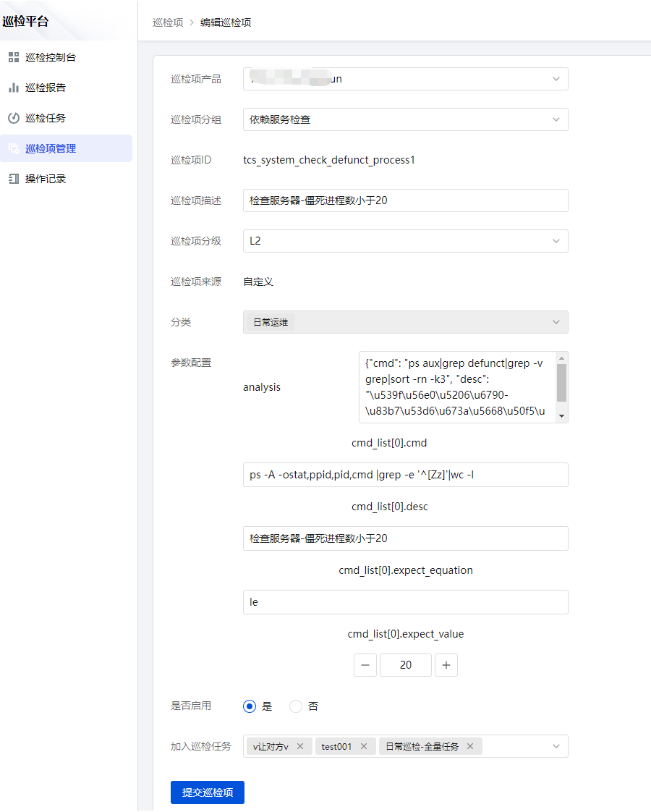Click the 巡检控制台 dashboard icon
This screenshot has width=651, height=812.
(x=13, y=57)
